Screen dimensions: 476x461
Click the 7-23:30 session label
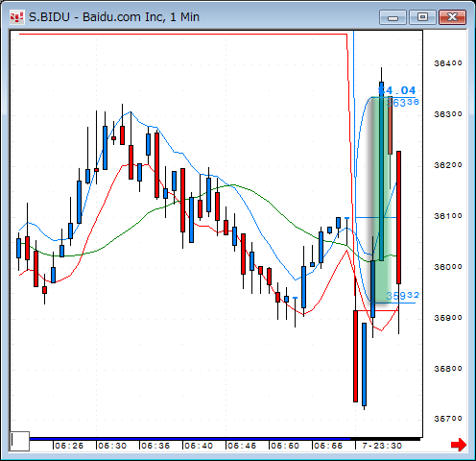382,446
